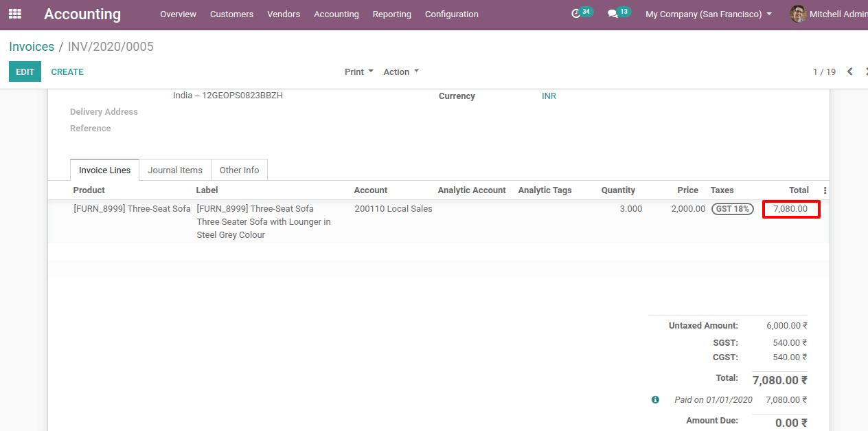This screenshot has height=431, width=868.
Task: Click the Total column header
Action: [x=799, y=190]
